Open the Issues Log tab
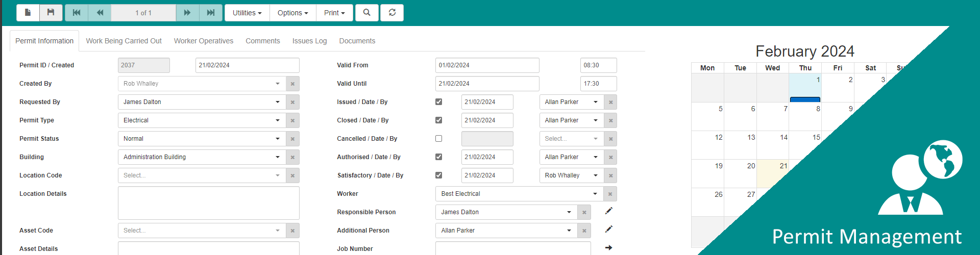The height and width of the screenshot is (255, 980). point(309,41)
